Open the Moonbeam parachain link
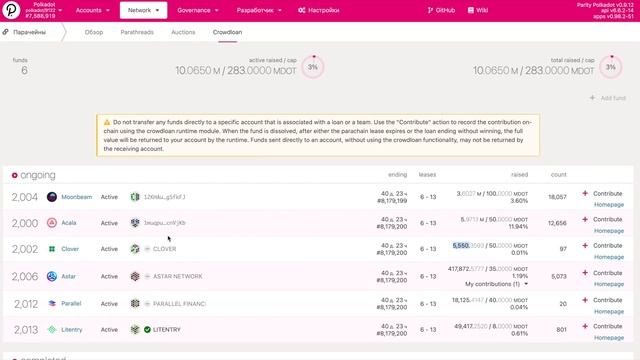The height and width of the screenshot is (360, 640). 76,197
